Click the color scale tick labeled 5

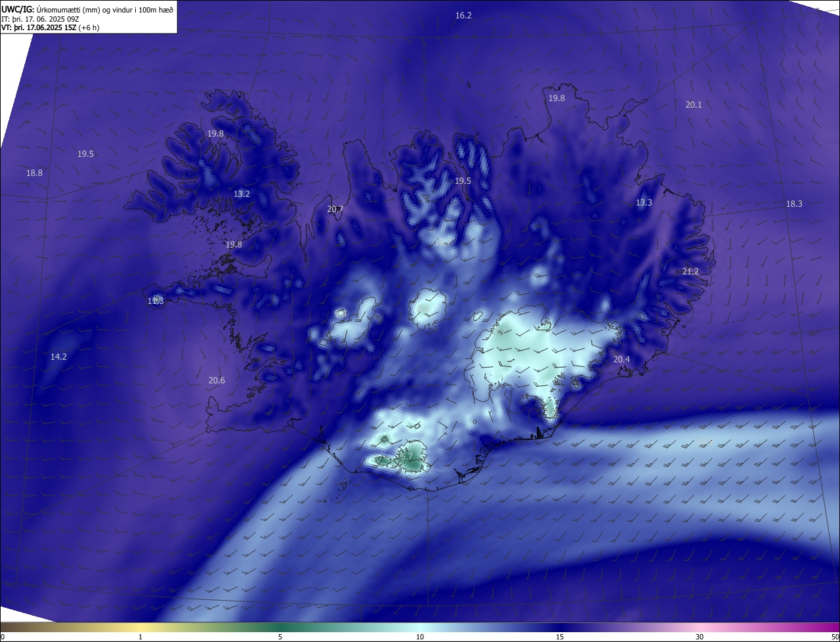tap(280, 637)
